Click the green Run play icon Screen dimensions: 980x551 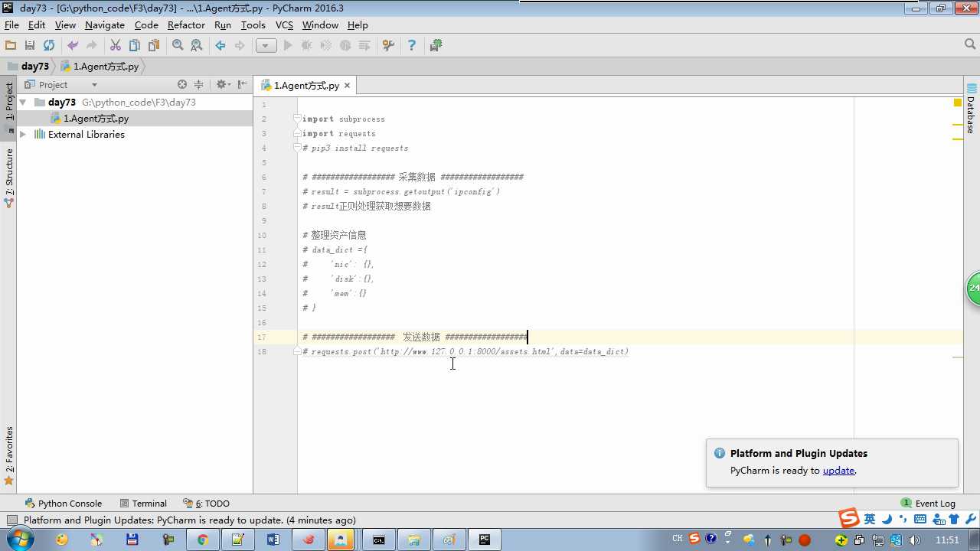(288, 46)
